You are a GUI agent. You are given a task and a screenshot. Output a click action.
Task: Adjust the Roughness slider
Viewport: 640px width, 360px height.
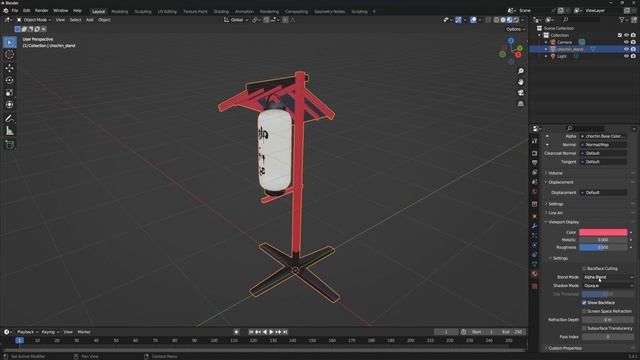point(603,247)
